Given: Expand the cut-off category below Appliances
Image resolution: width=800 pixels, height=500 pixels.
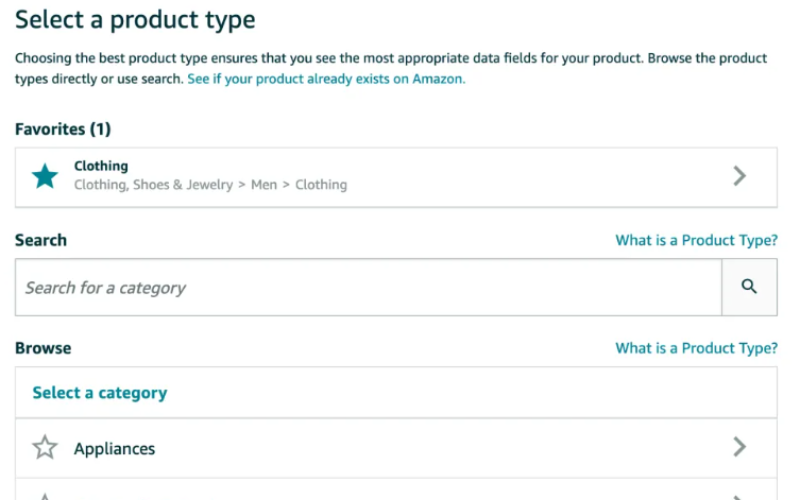Looking at the screenshot, I should tap(739, 497).
